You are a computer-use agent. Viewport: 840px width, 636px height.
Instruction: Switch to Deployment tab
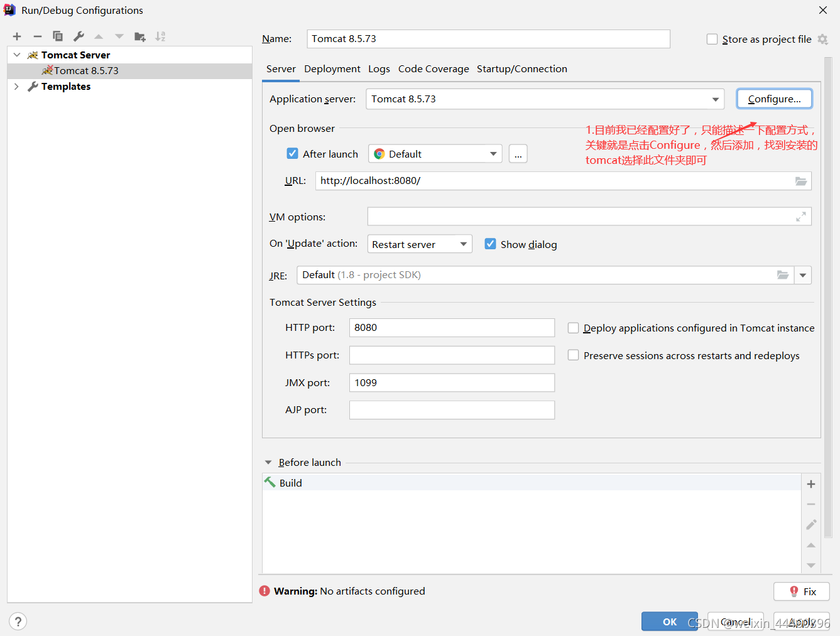pyautogui.click(x=332, y=69)
